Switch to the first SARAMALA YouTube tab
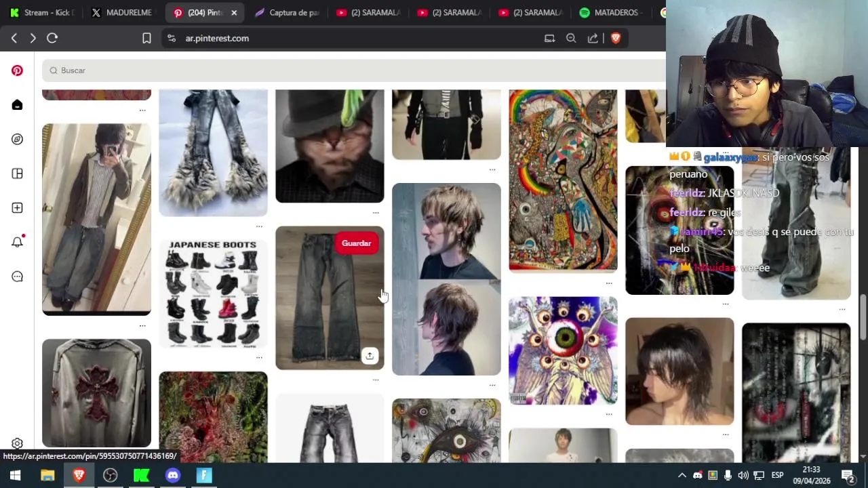The image size is (868, 488). (369, 12)
